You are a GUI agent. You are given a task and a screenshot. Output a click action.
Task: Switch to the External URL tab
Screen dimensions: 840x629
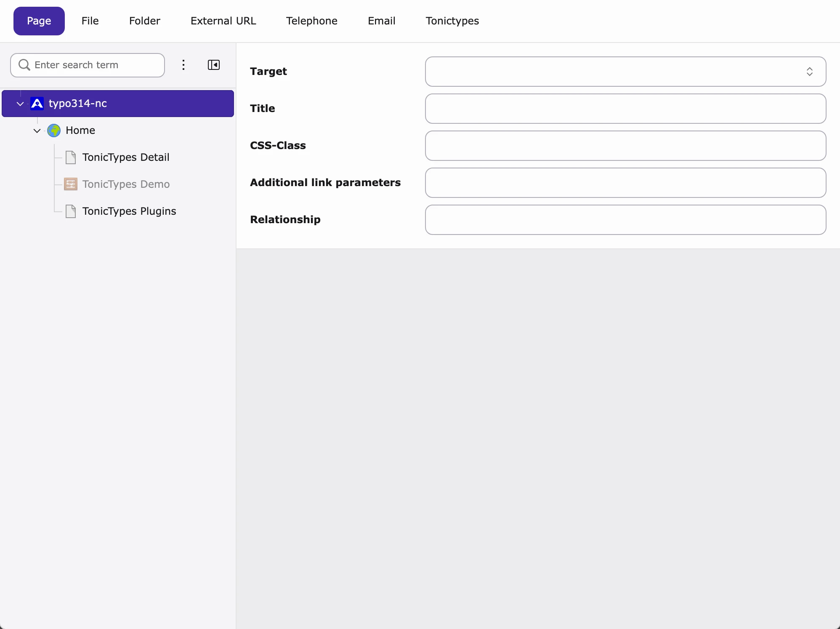(223, 21)
